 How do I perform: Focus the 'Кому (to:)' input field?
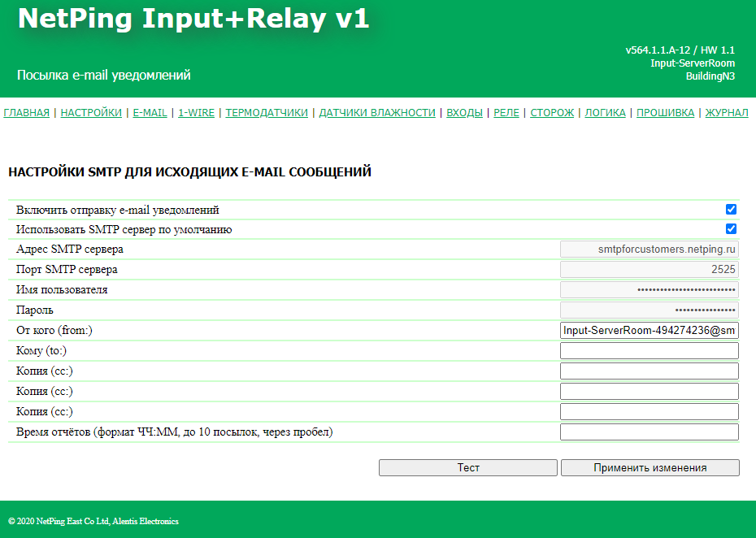coord(649,350)
